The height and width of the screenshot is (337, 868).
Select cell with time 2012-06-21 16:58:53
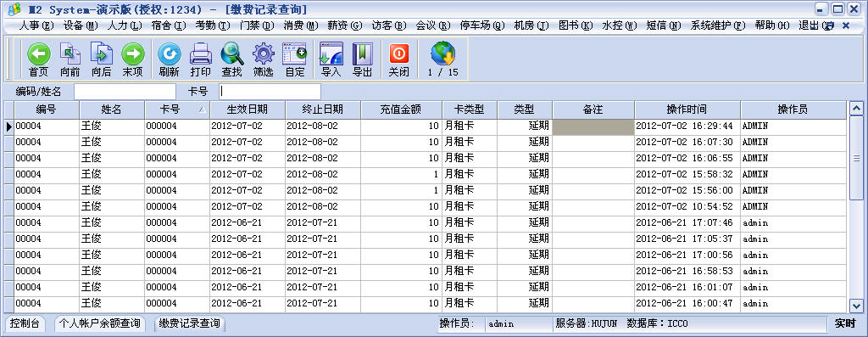click(x=687, y=272)
